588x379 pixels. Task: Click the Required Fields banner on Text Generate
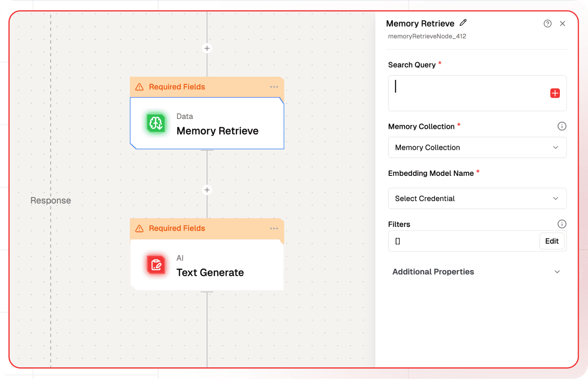pos(207,228)
